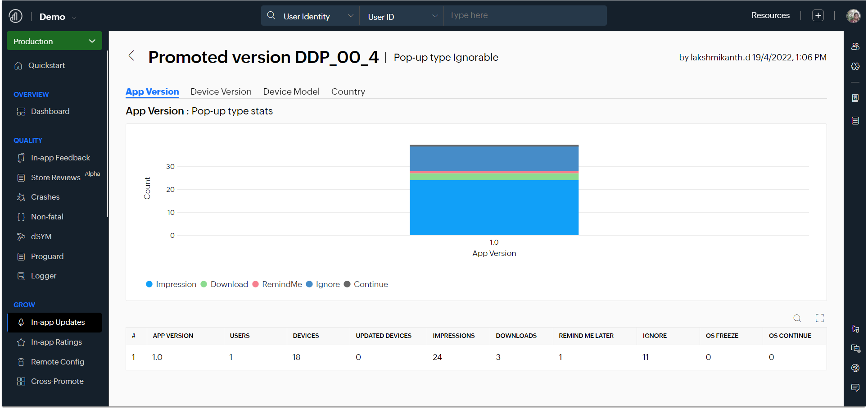Switch to the Country tab

pyautogui.click(x=348, y=92)
